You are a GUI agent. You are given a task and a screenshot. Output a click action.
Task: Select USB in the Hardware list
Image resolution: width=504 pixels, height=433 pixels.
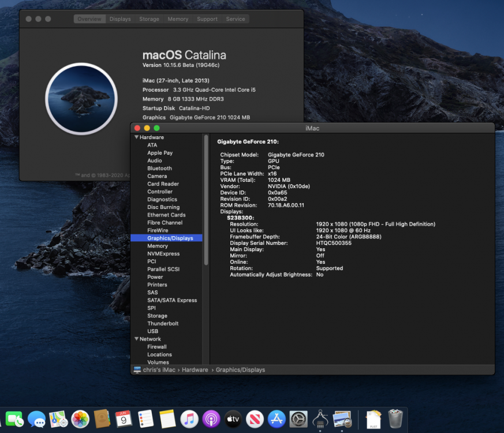(x=152, y=331)
